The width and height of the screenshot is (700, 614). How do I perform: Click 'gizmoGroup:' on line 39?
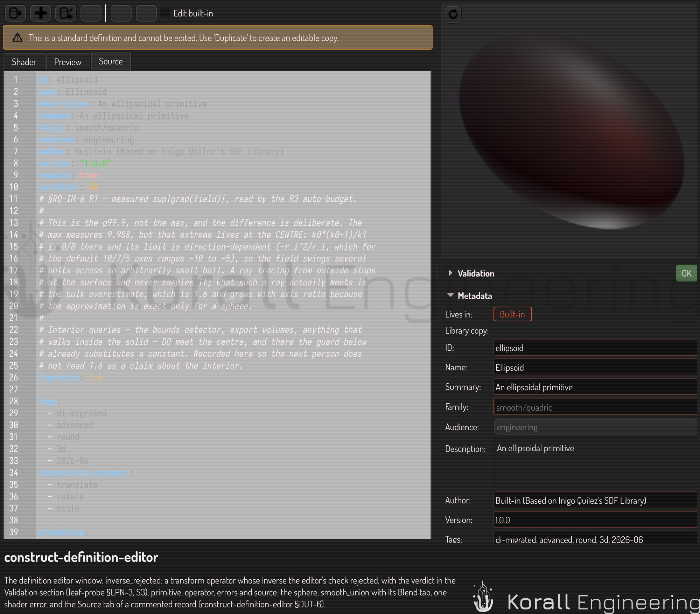coord(63,532)
